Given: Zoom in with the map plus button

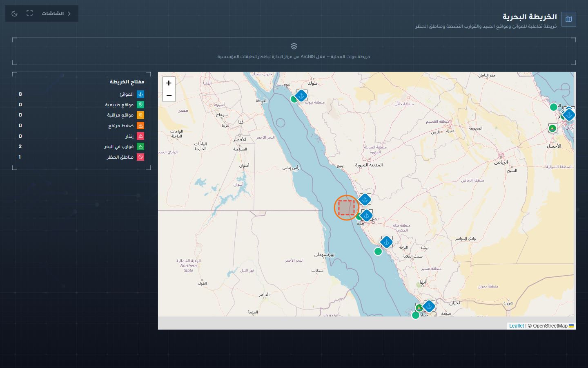Looking at the screenshot, I should point(169,83).
